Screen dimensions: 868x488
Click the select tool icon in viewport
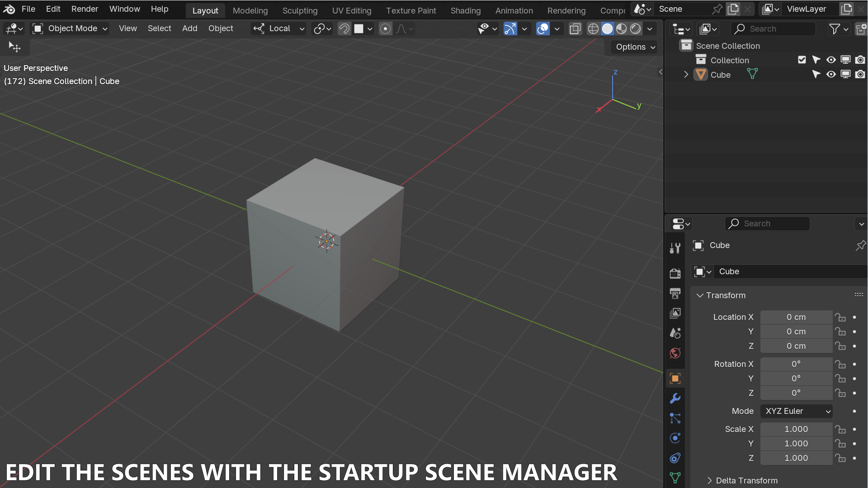pyautogui.click(x=14, y=47)
